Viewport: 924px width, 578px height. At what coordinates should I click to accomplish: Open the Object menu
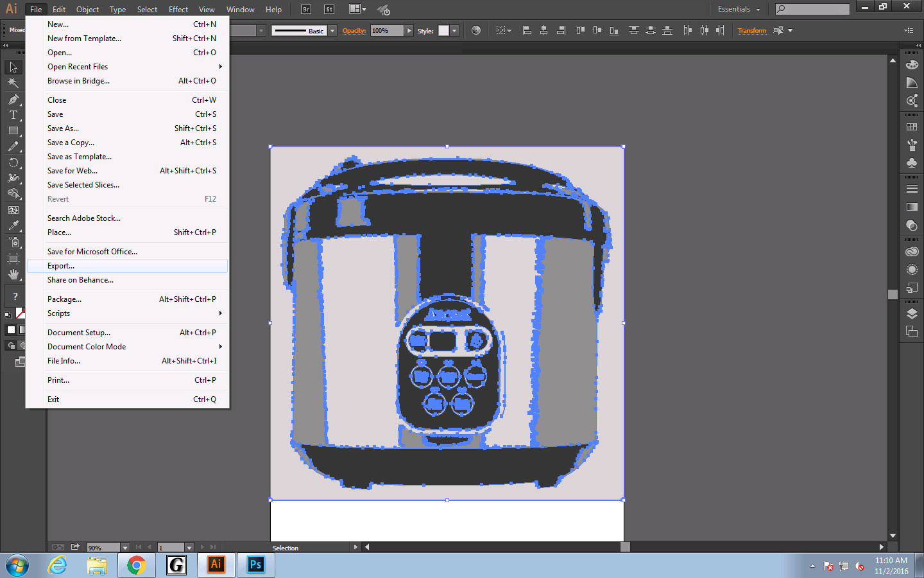tap(87, 9)
